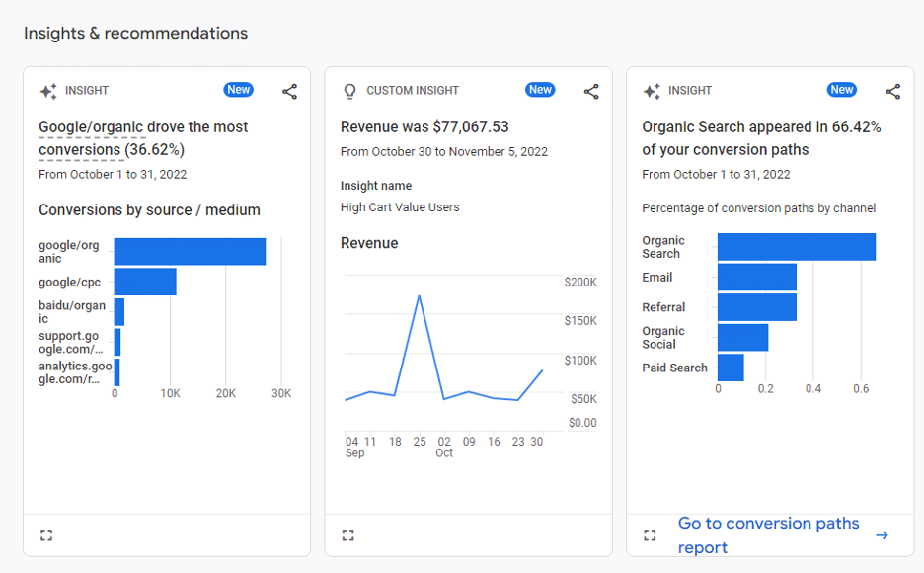Click the 'Google/organic drove the most conversions' title
The height and width of the screenshot is (573, 924).
click(143, 138)
